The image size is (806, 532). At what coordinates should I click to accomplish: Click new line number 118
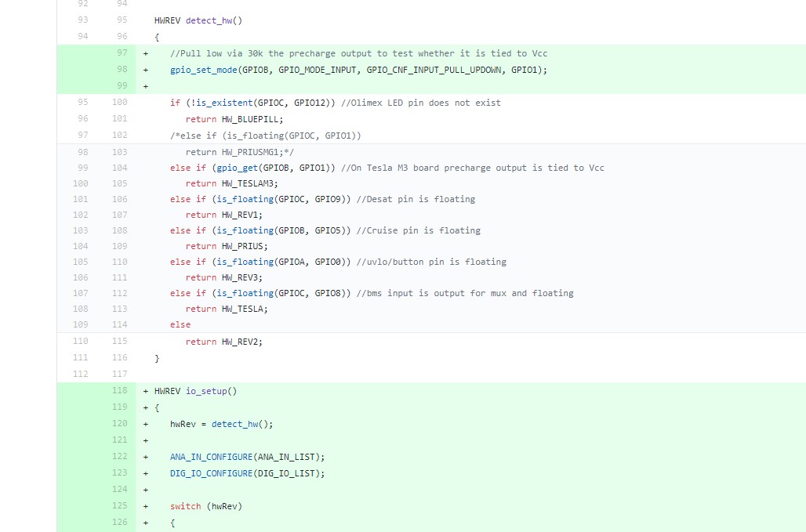pyautogui.click(x=119, y=390)
